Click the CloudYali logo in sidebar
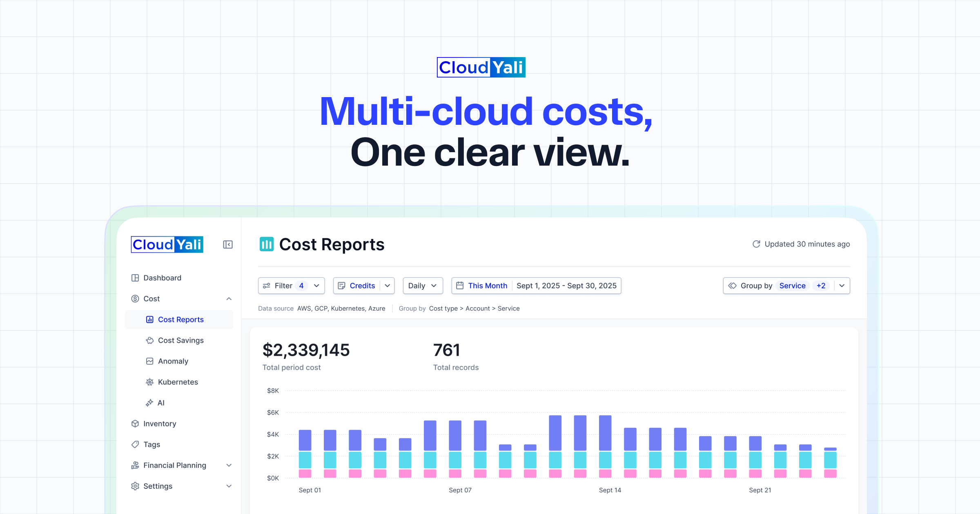The width and height of the screenshot is (980, 514). click(167, 244)
